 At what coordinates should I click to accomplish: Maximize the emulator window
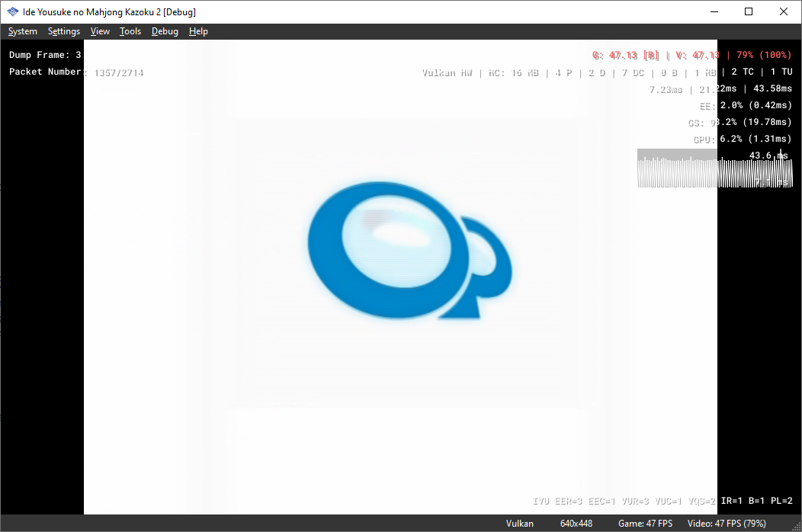(x=749, y=11)
